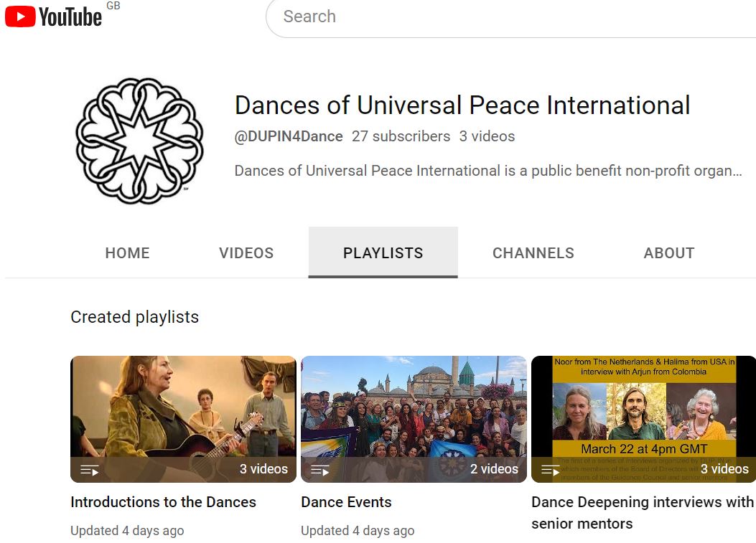This screenshot has height=543, width=756.
Task: Click the channel name heading
Action: [462, 105]
